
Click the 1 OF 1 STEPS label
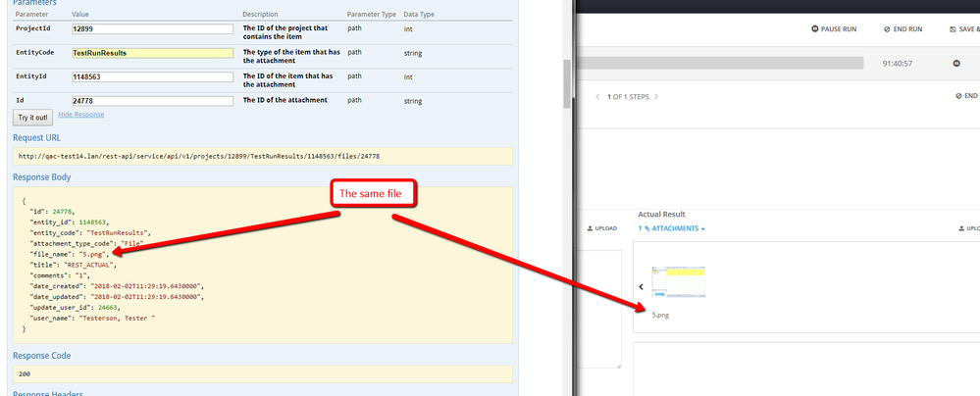(x=628, y=97)
